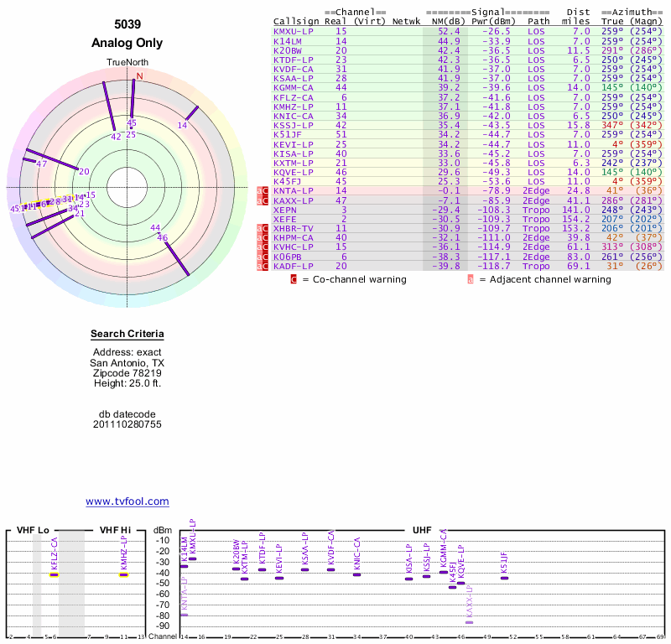Image resolution: width=671 pixels, height=644 pixels.
Task: Click the Search Criteria heading
Action: click(127, 334)
